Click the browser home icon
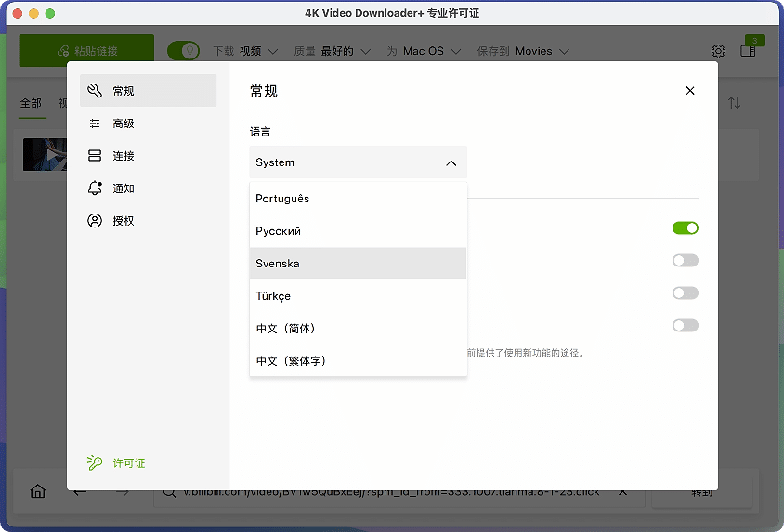The height and width of the screenshot is (532, 784). pyautogui.click(x=37, y=491)
